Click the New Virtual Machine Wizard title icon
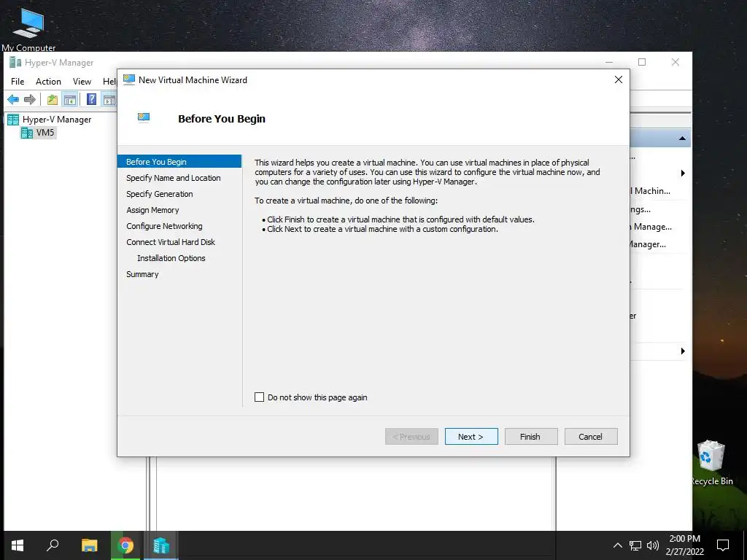 click(129, 79)
